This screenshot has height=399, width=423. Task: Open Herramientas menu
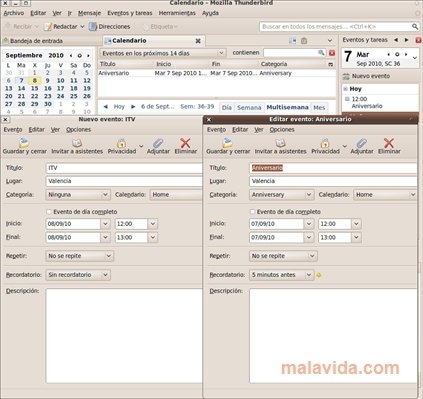click(x=177, y=13)
